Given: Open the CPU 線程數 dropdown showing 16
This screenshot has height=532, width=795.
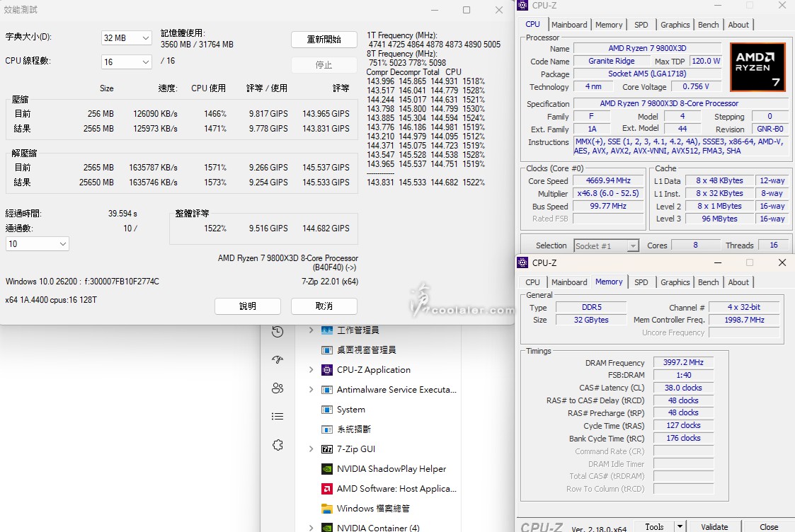Looking at the screenshot, I should [x=127, y=62].
